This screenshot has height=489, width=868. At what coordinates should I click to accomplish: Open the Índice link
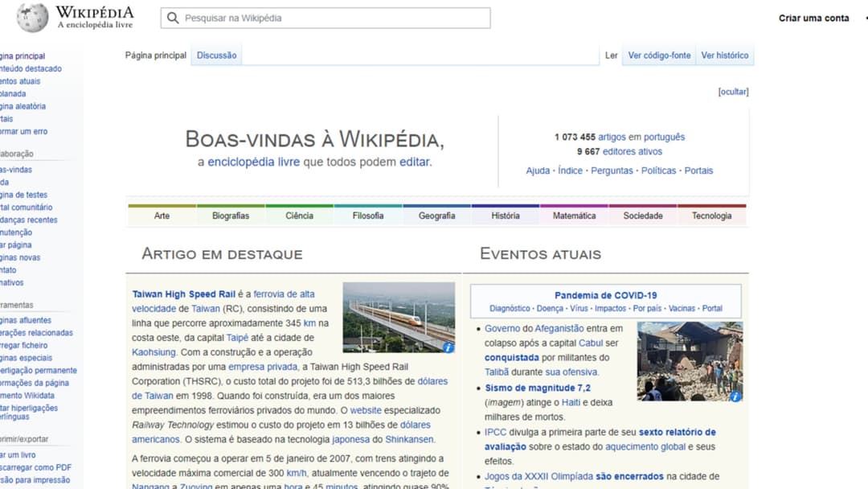(x=570, y=171)
